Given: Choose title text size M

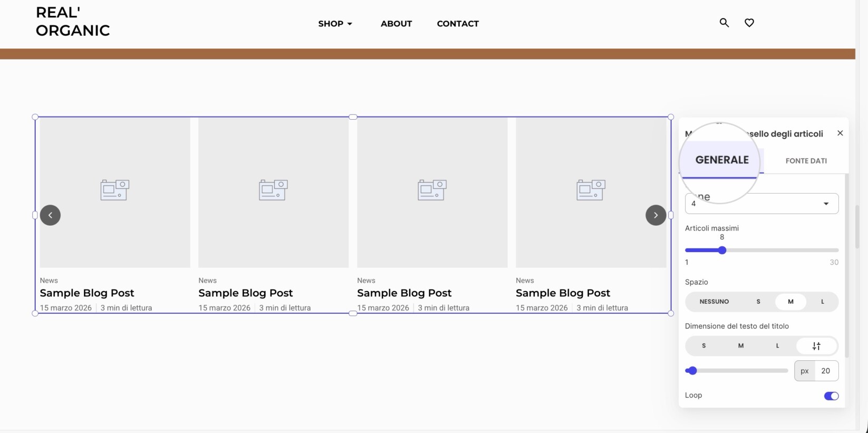Looking at the screenshot, I should click(x=740, y=346).
